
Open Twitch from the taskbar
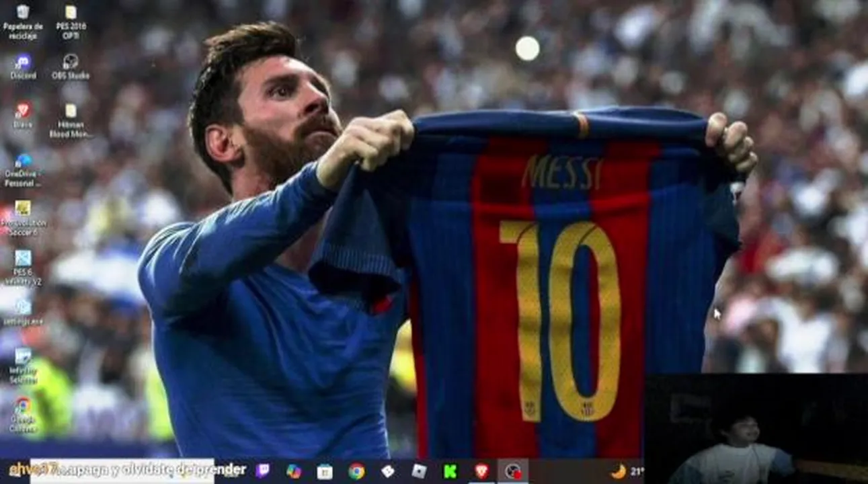click(x=263, y=471)
